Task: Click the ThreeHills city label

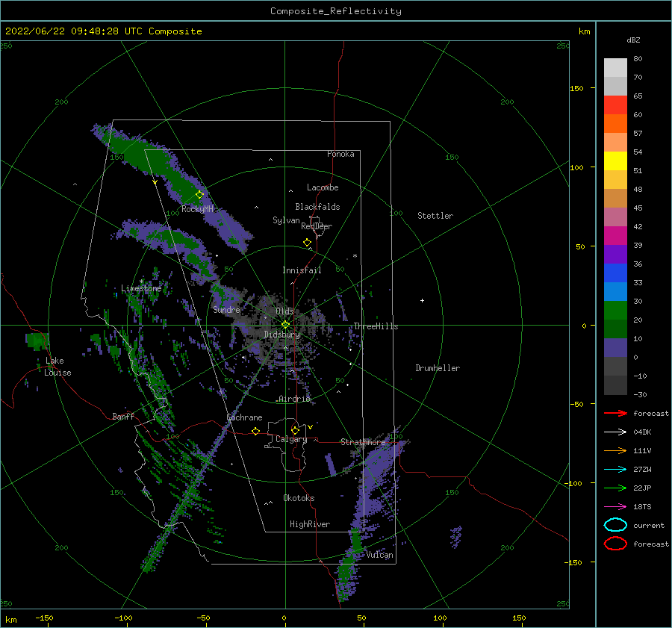Action: coord(376,326)
